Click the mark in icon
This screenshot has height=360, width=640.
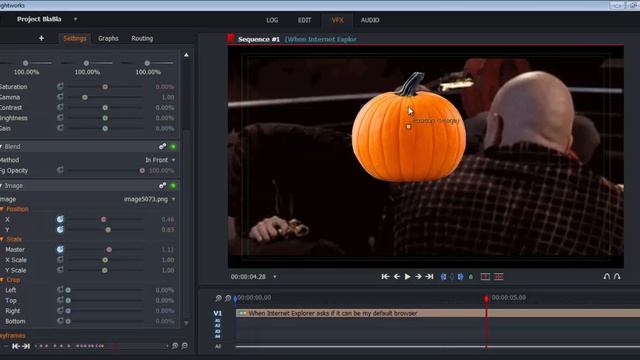(x=443, y=277)
